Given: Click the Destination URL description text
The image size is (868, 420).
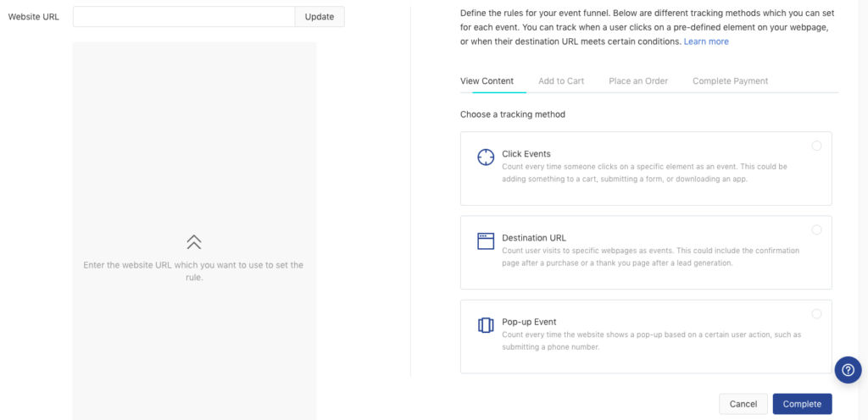Looking at the screenshot, I should click(x=650, y=257).
